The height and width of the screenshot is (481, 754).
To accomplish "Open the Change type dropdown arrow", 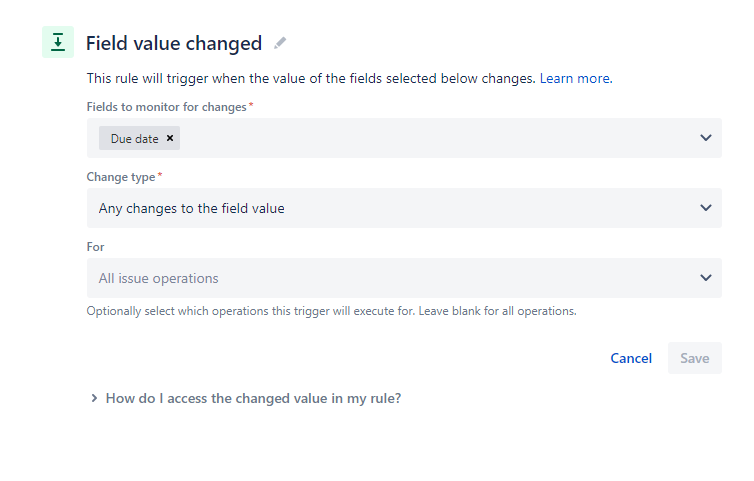I will (705, 208).
